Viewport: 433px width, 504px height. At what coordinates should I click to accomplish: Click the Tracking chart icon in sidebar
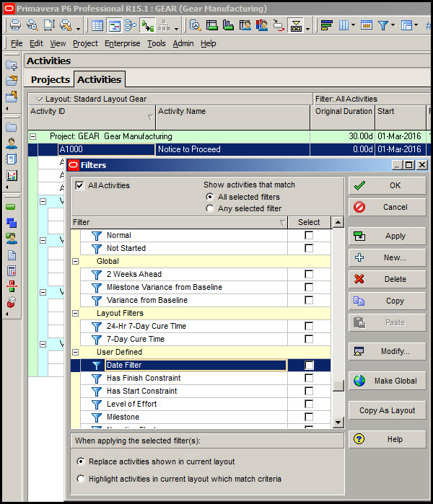coord(12,175)
